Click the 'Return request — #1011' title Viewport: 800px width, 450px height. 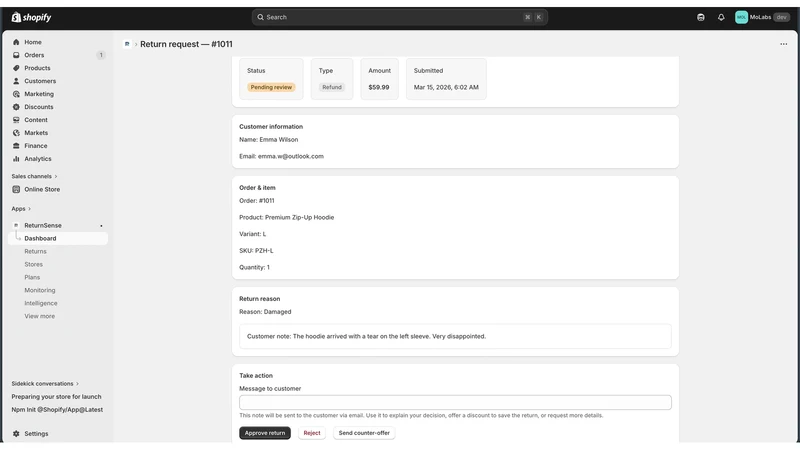(x=186, y=44)
